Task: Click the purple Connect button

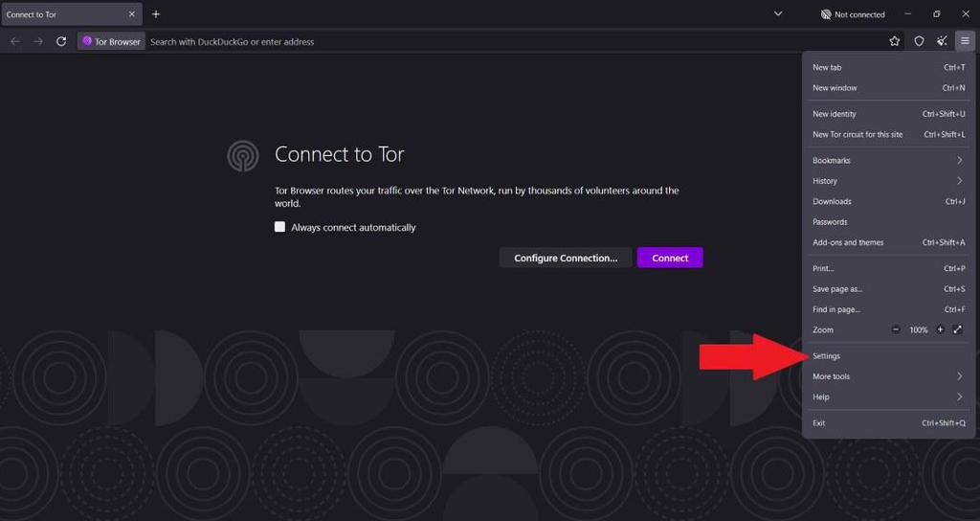Action: point(670,258)
